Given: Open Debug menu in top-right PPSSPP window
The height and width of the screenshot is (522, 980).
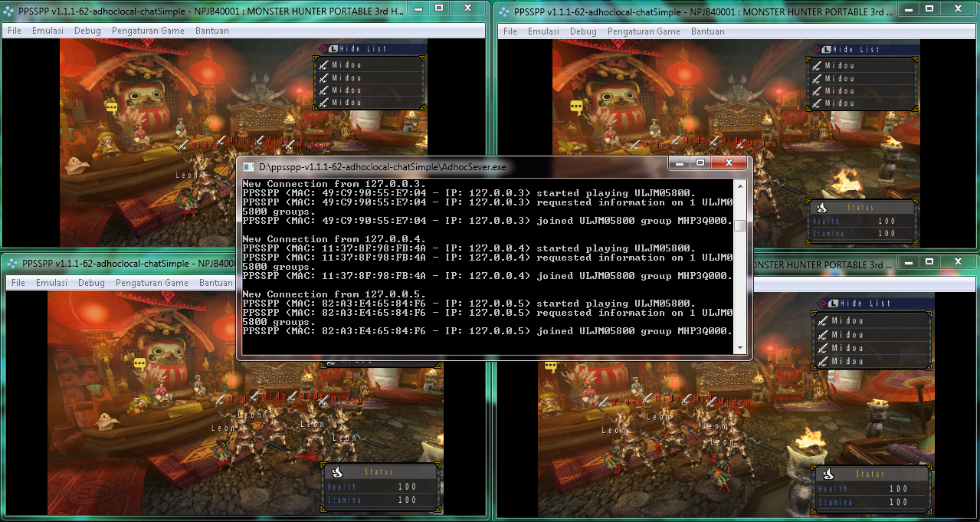Looking at the screenshot, I should (x=583, y=31).
